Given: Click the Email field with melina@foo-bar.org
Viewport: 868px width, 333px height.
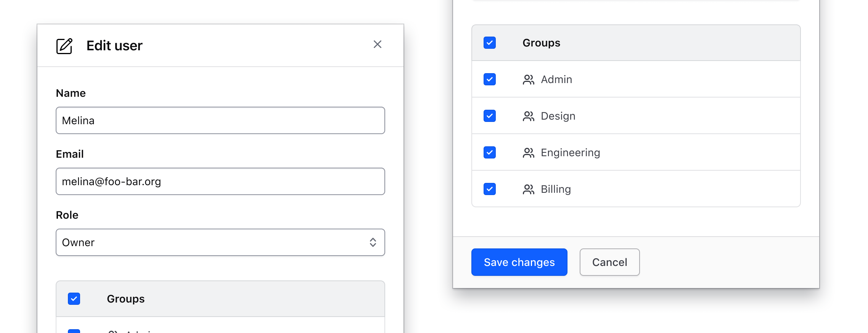Looking at the screenshot, I should [220, 181].
